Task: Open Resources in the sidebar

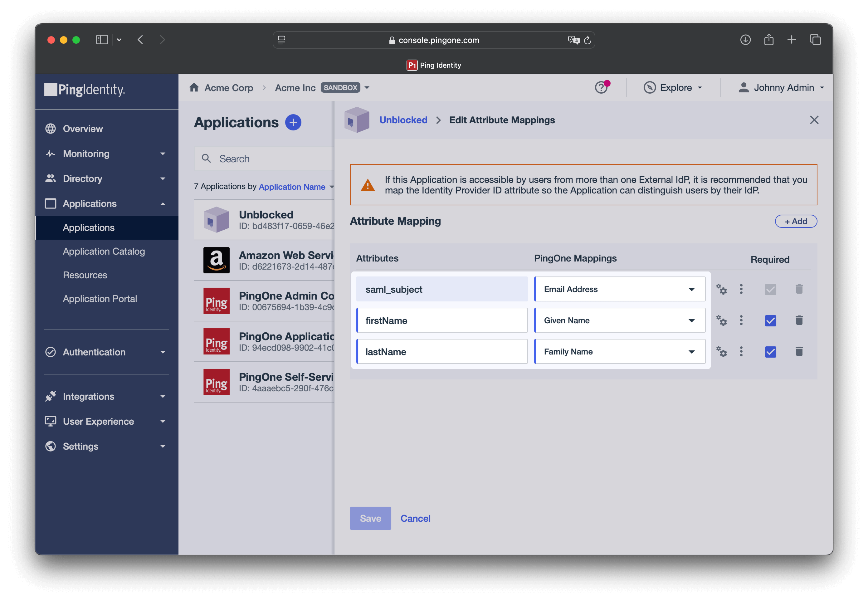Action: (x=85, y=275)
